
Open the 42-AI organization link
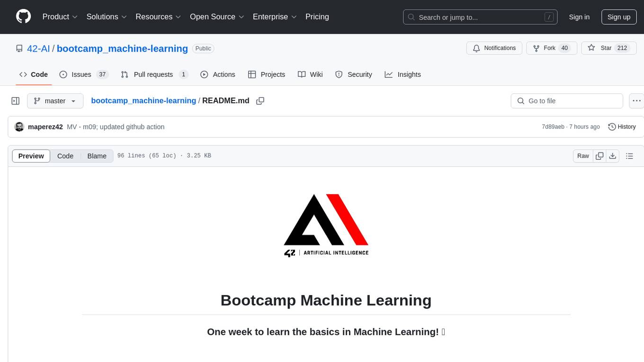pyautogui.click(x=39, y=48)
